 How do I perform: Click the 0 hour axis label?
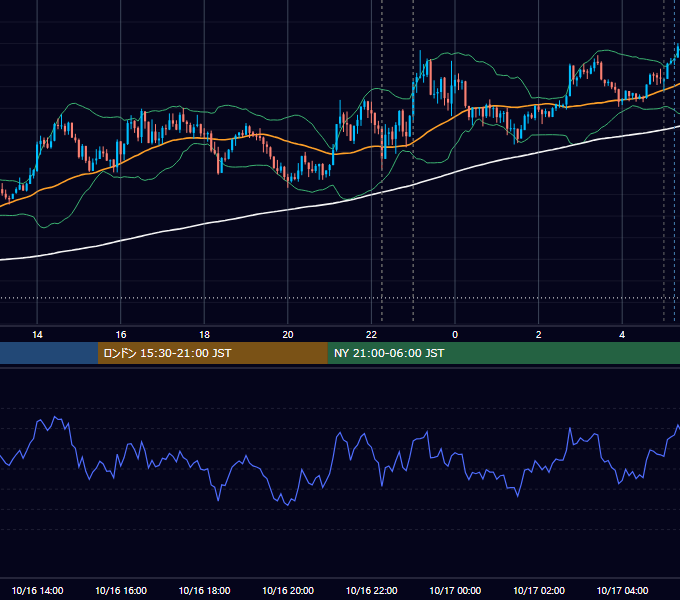coord(455,335)
